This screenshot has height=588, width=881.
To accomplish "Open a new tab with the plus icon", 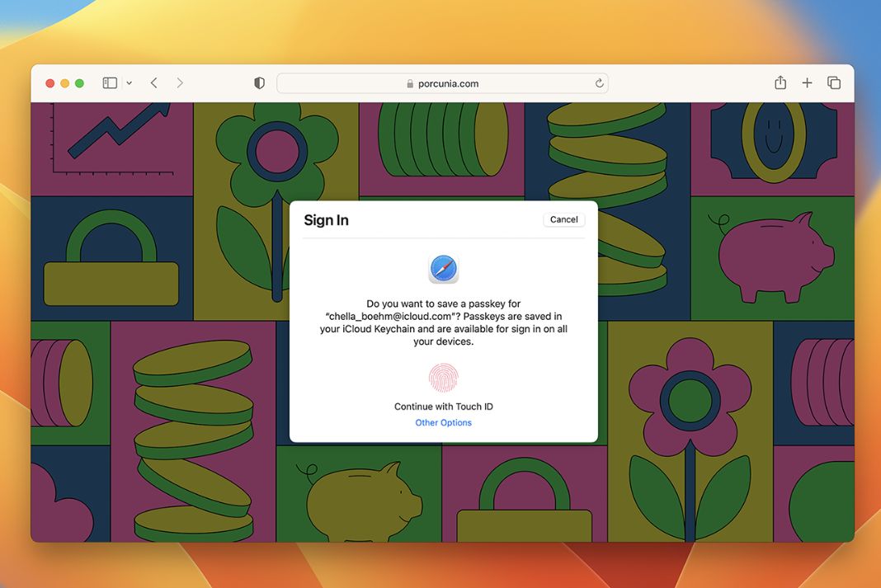I will (x=807, y=82).
